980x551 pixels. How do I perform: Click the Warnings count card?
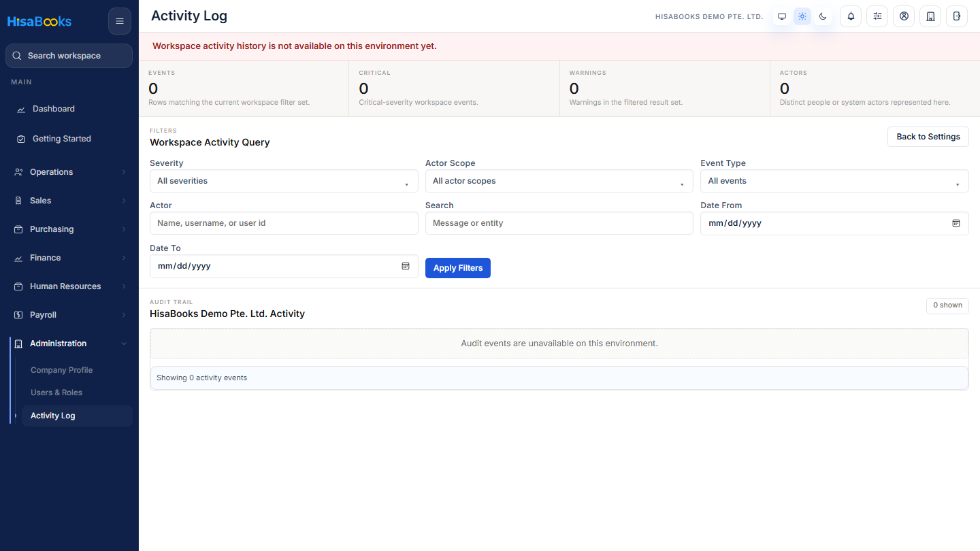tap(665, 88)
